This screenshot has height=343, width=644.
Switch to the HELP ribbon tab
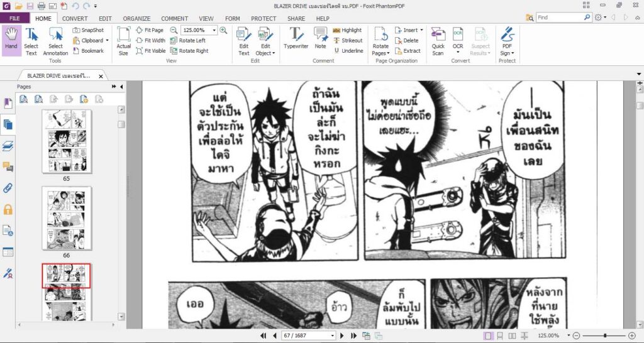[x=323, y=18]
